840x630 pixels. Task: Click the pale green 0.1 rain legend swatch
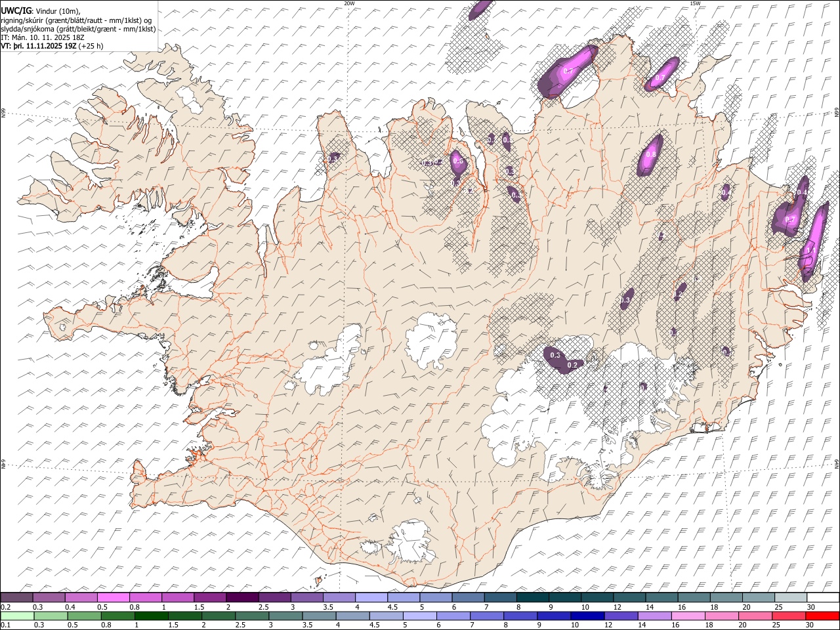[x=17, y=616]
